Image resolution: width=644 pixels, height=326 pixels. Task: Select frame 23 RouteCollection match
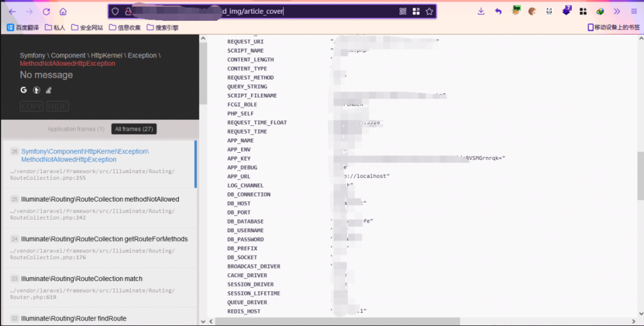pos(100,288)
